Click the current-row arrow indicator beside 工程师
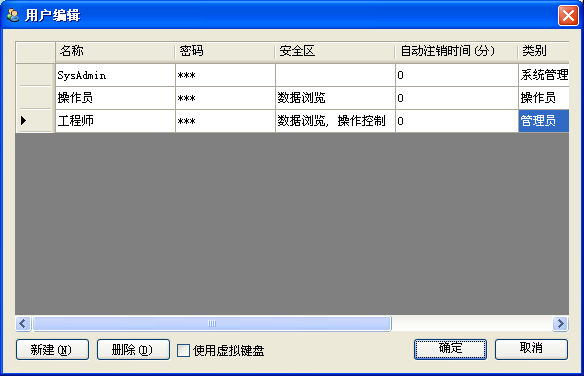The height and width of the screenshot is (376, 584). (23, 120)
